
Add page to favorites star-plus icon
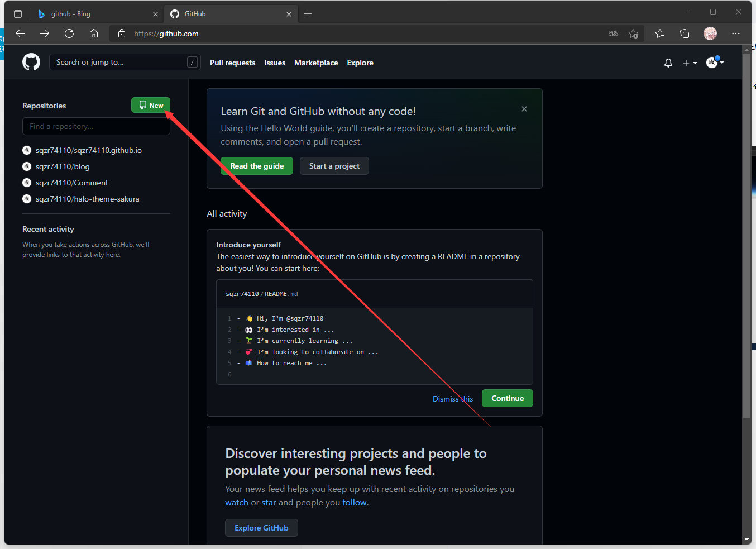coord(633,34)
